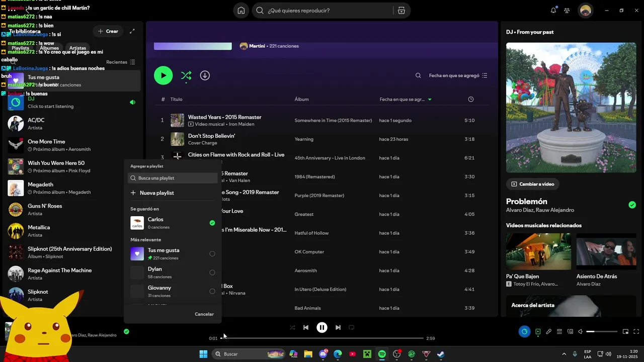
Task: Select the Dylan playlist circle
Action: [212, 273]
